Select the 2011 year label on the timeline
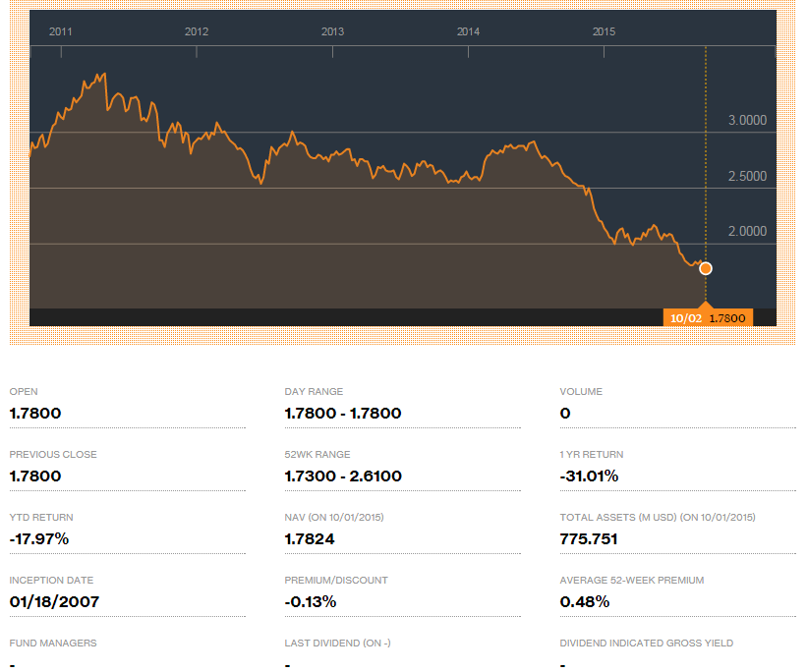 [x=61, y=31]
